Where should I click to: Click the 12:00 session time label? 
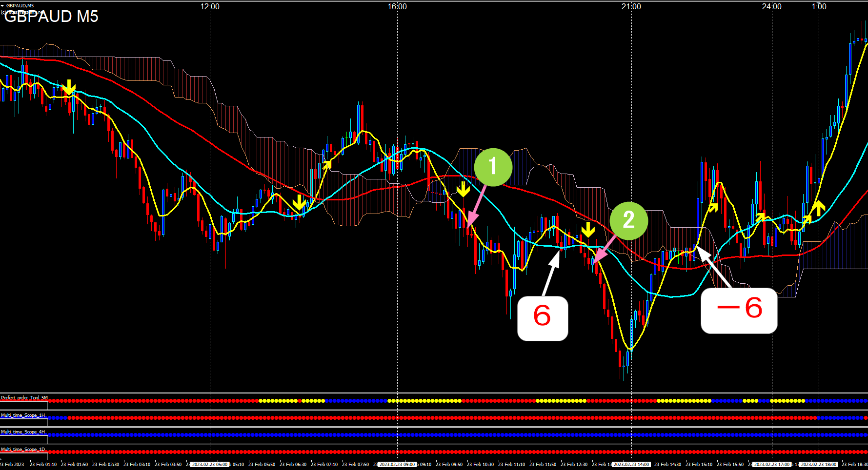tap(210, 7)
